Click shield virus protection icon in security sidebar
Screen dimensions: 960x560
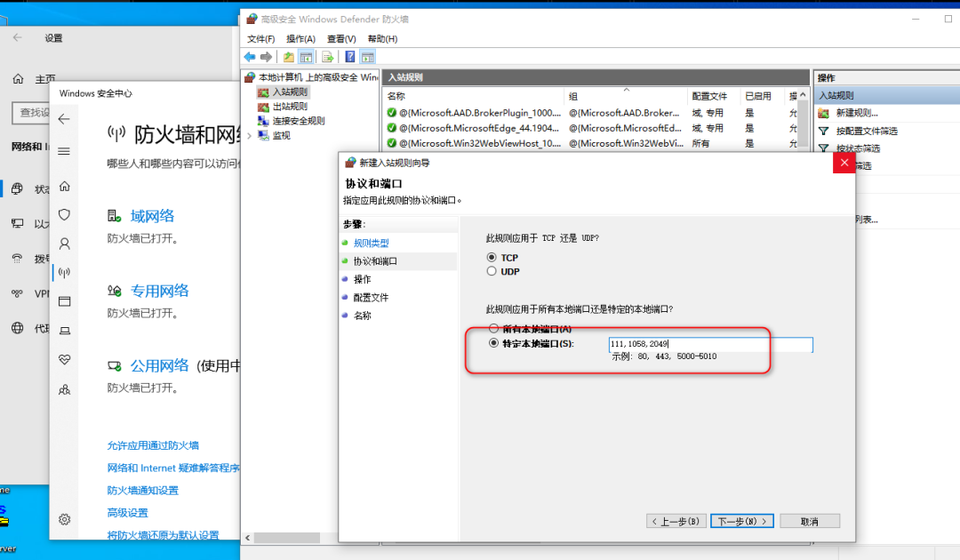tap(64, 215)
